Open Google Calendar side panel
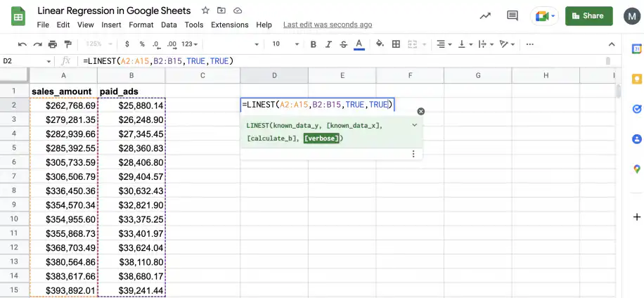This screenshot has width=644, height=298. tap(636, 48)
